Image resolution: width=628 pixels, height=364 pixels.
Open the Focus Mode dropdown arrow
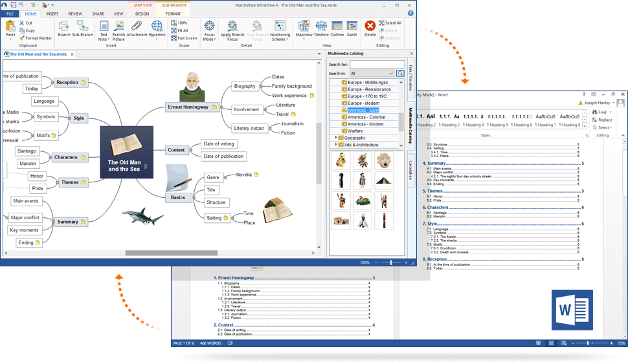click(x=215, y=39)
